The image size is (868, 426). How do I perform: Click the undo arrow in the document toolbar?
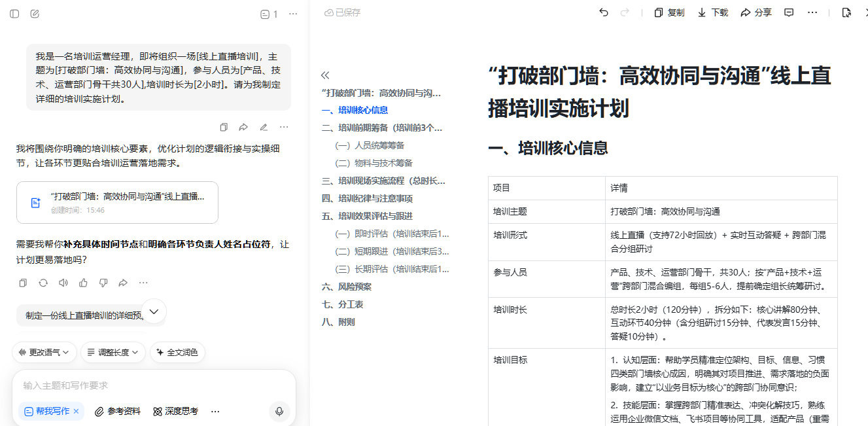click(x=603, y=12)
